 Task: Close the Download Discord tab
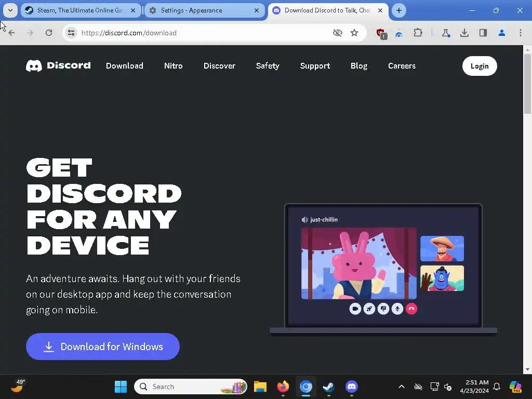point(380,10)
